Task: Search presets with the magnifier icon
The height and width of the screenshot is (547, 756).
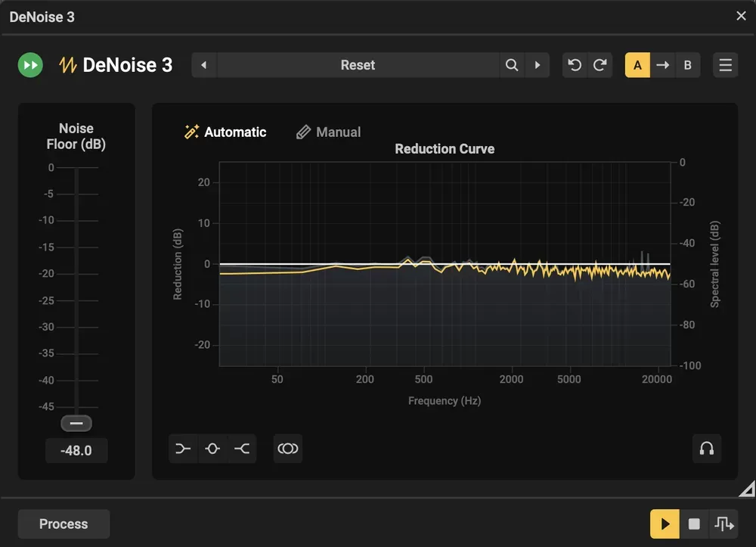Action: pyautogui.click(x=512, y=65)
